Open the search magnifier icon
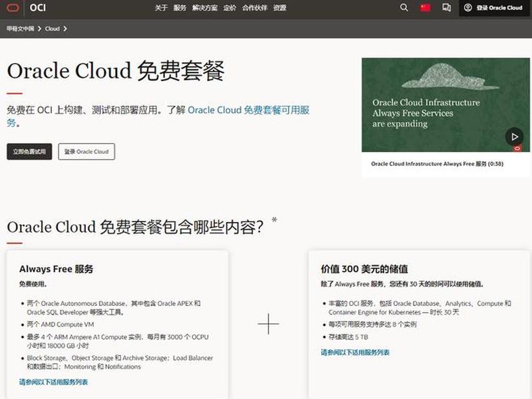Screen dimensions: 532x399 tap(404, 7)
